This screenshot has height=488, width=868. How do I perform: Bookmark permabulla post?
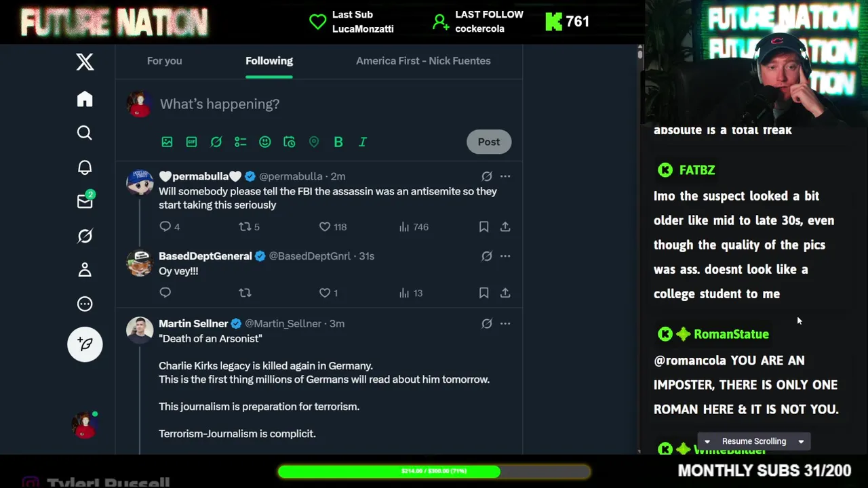pos(484,226)
